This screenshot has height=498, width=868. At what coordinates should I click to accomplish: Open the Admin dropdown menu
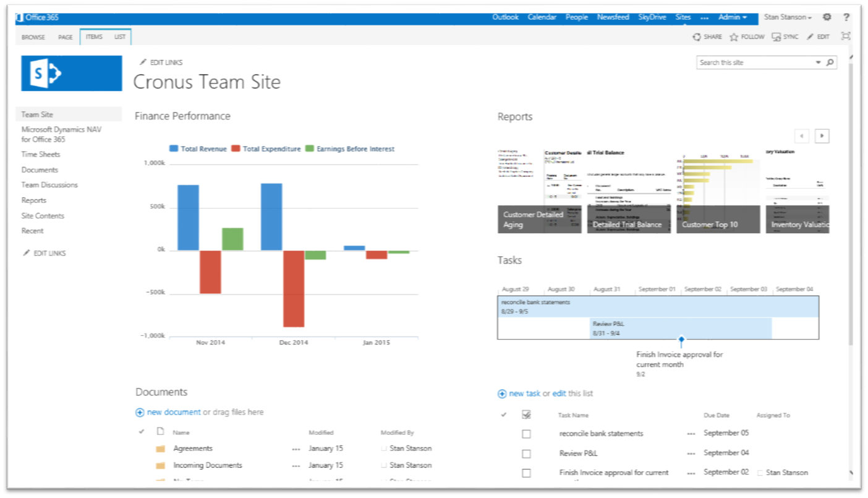(x=733, y=17)
